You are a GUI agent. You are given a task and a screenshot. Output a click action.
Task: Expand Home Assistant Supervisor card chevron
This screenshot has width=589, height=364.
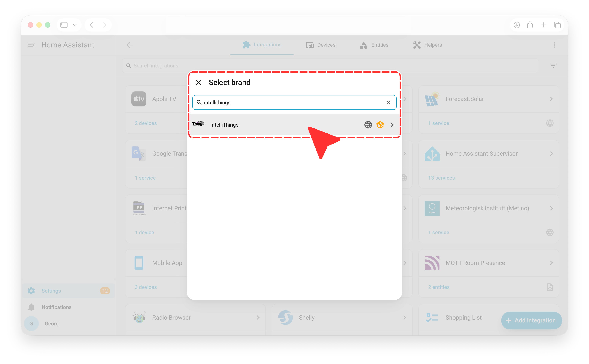(551, 154)
